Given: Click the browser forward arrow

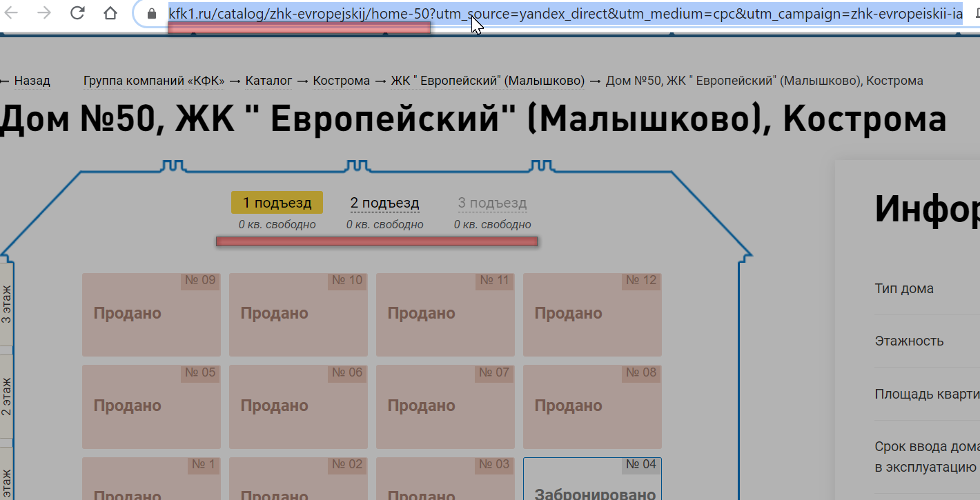Looking at the screenshot, I should (45, 13).
